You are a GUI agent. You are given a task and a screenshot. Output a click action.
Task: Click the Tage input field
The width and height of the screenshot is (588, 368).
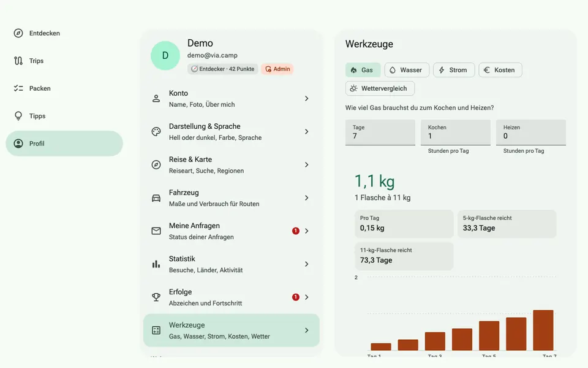click(380, 132)
